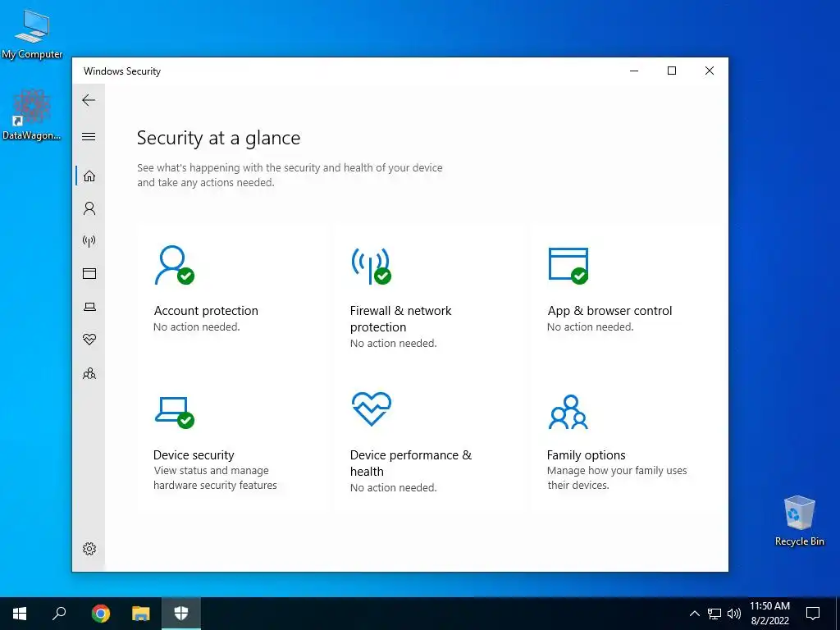Click 'No action needed.' under App & browser control
840x630 pixels.
click(x=591, y=326)
